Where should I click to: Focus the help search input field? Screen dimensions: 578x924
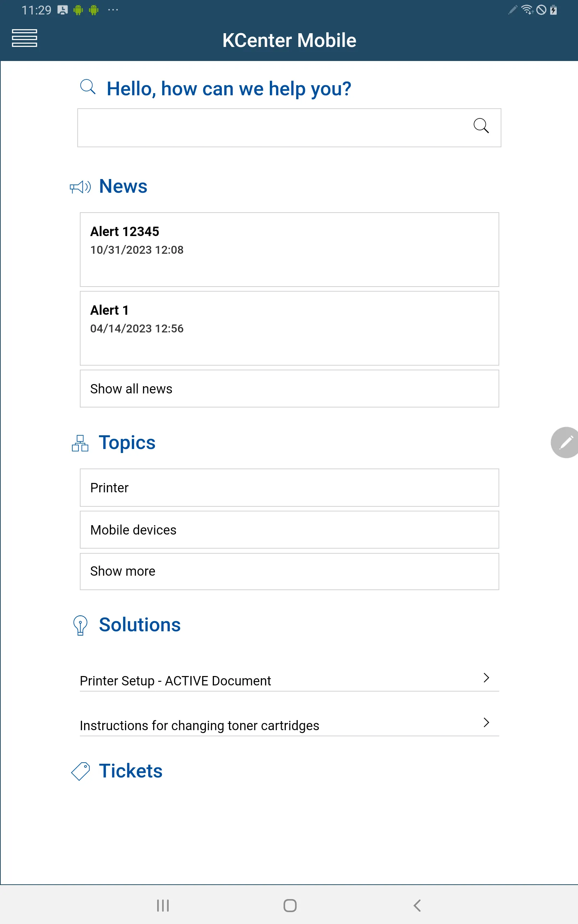tap(289, 128)
